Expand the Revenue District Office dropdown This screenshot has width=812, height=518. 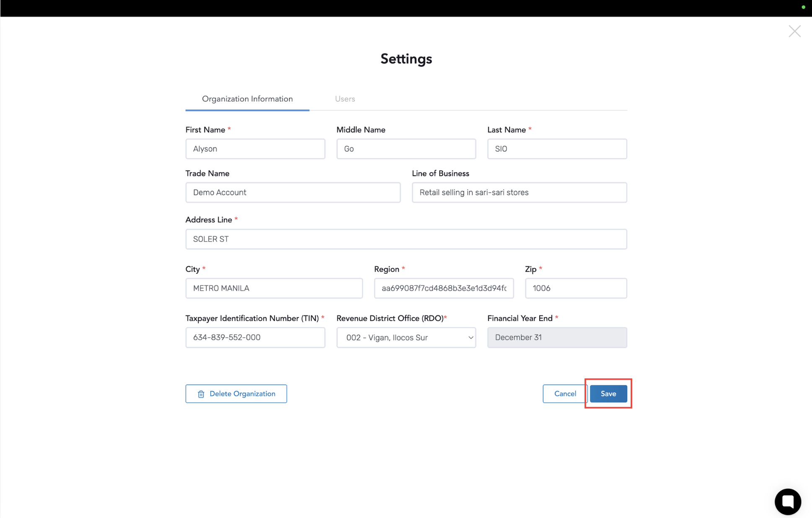[406, 338]
